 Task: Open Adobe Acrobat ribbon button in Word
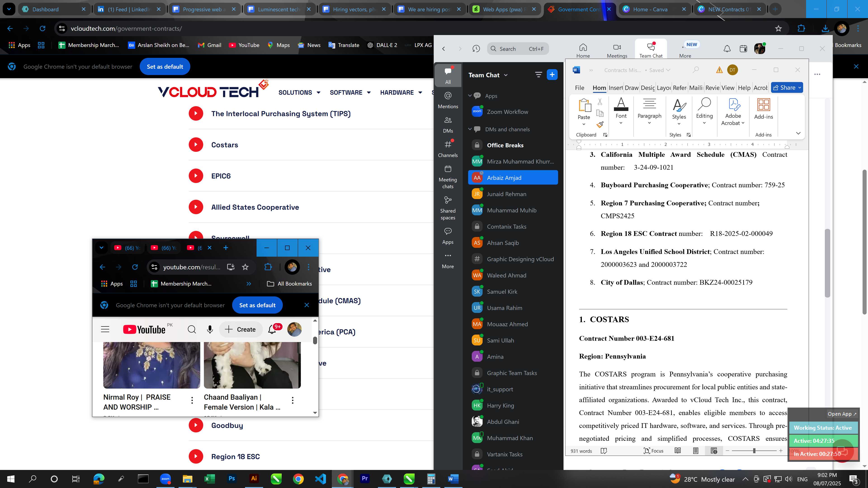(x=733, y=112)
